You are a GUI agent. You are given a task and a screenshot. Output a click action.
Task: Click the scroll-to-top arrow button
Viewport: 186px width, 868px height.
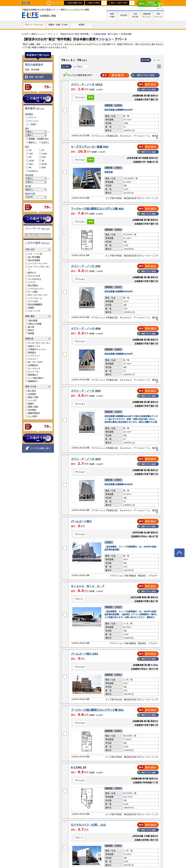point(179,552)
